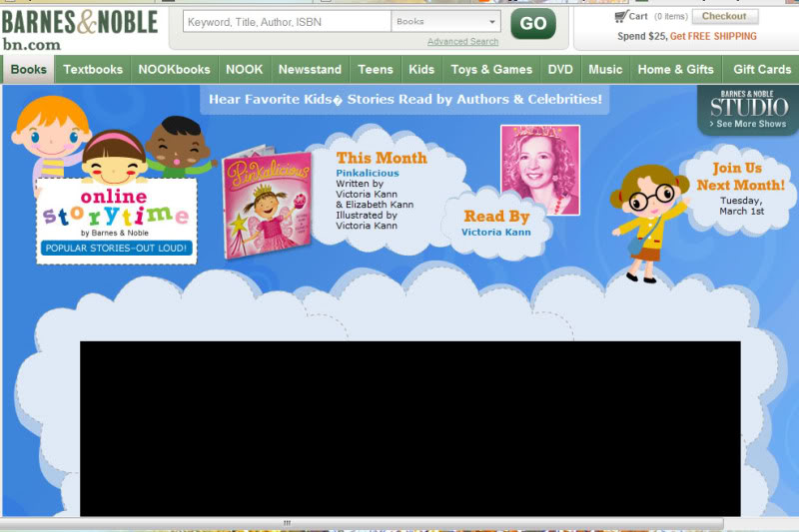Go to the Gift Cards tab

pyautogui.click(x=762, y=70)
